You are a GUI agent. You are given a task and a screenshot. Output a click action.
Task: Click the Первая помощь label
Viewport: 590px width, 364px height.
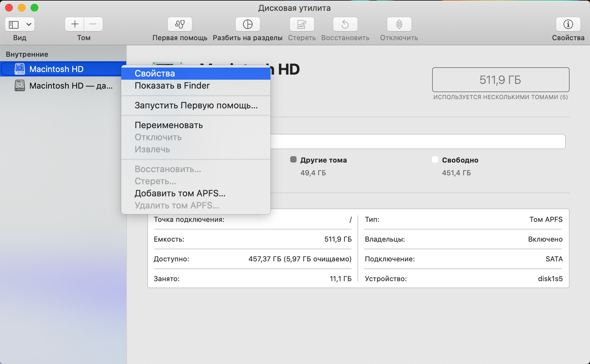(180, 38)
